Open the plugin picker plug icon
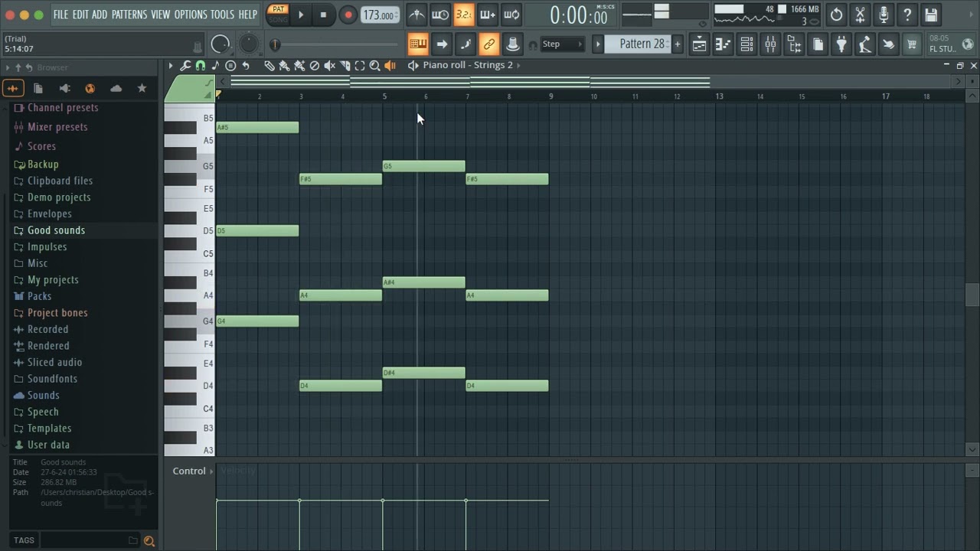Screen dimensions: 980x551 click(841, 44)
